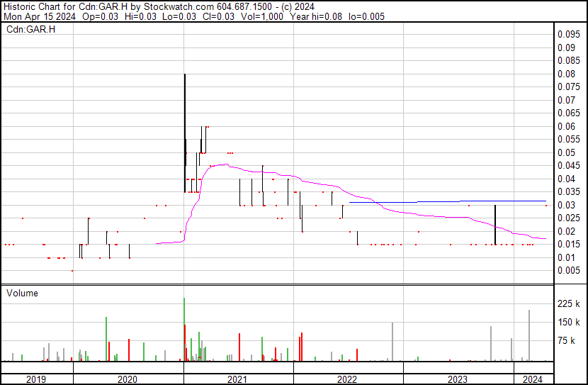Click the Cl=0.03 close value in header
Viewport: 588px width, 385px height.
click(x=218, y=16)
